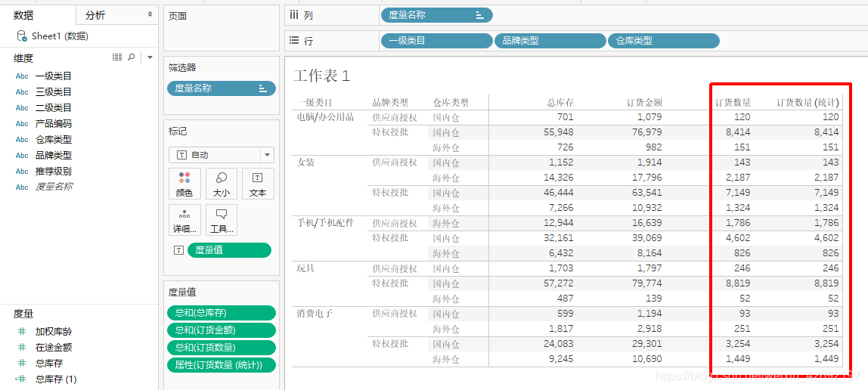This screenshot has width=868, height=390.
Task: Click the calculated field icon beside 总库存 (1)
Action: point(21,379)
